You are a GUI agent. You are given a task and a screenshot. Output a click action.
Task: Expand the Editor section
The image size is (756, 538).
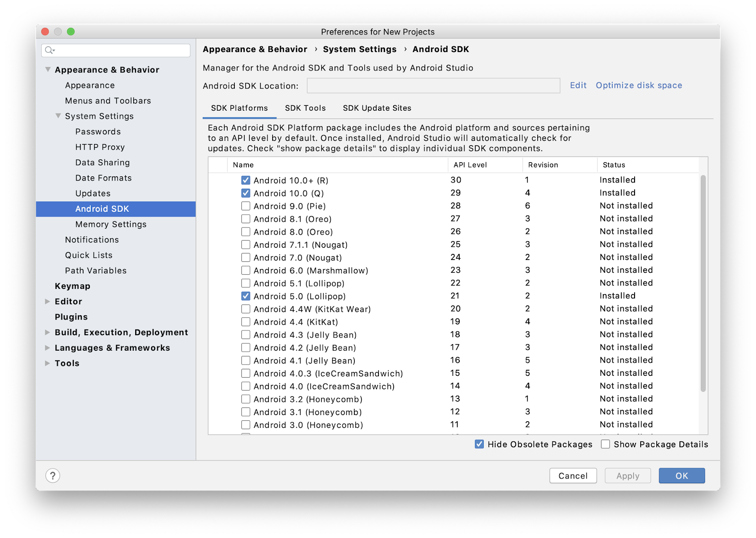tap(47, 302)
